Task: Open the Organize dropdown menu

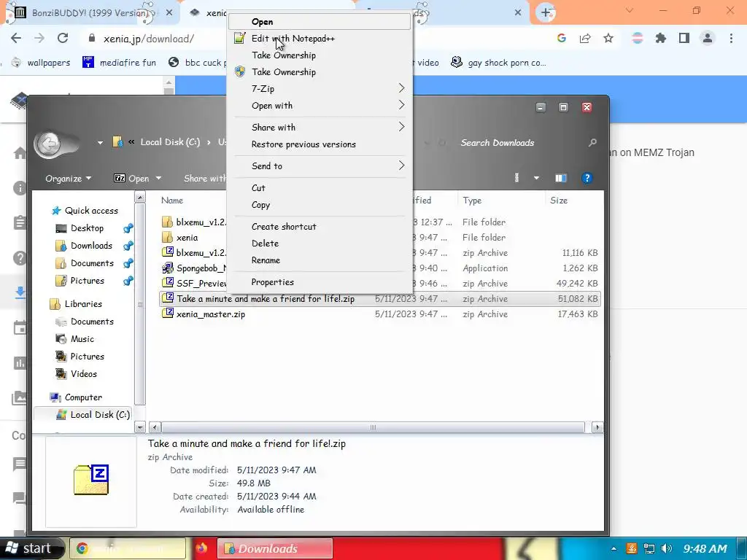Action: coord(68,178)
